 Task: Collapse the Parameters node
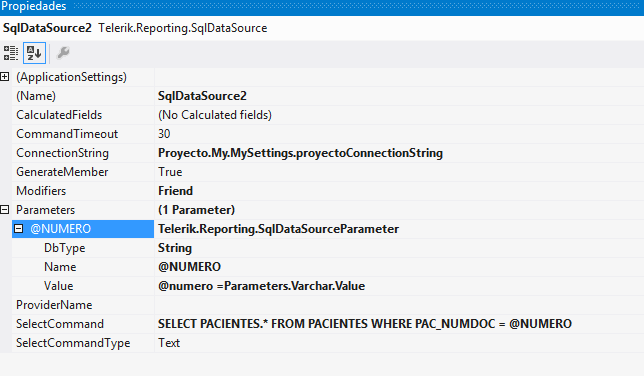(5, 210)
